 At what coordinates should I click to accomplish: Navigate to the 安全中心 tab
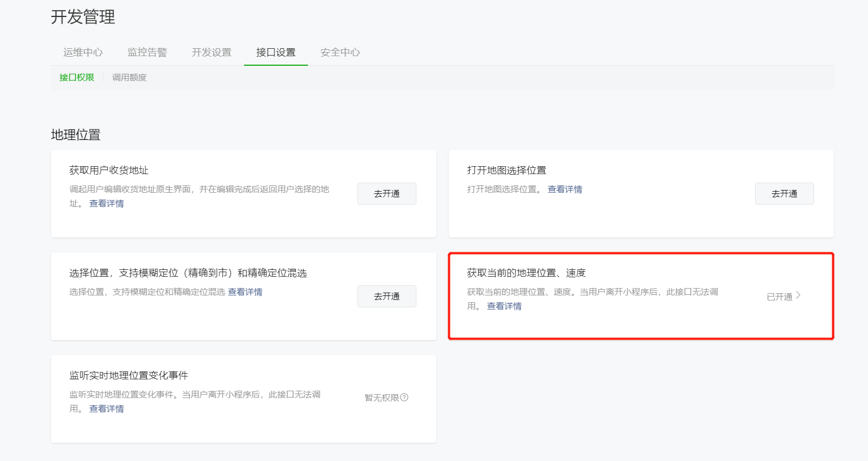(x=340, y=52)
